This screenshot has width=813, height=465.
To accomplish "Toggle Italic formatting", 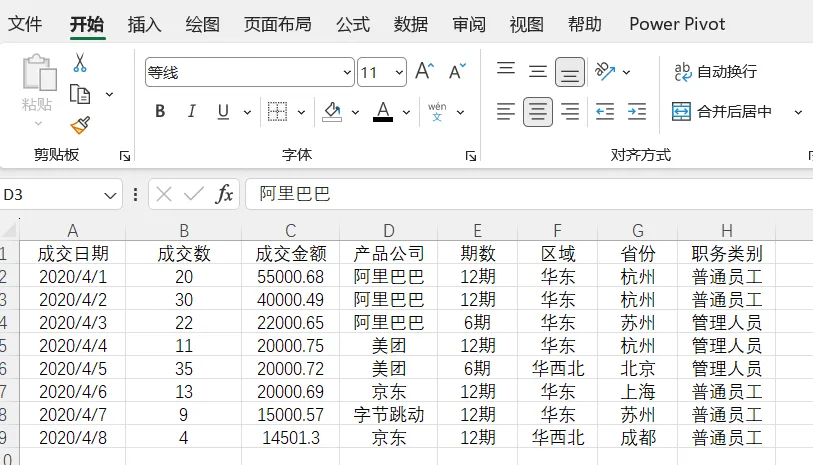I will point(191,111).
